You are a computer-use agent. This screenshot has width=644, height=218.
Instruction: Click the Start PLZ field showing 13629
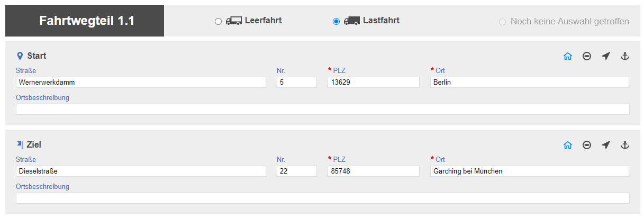374,83
